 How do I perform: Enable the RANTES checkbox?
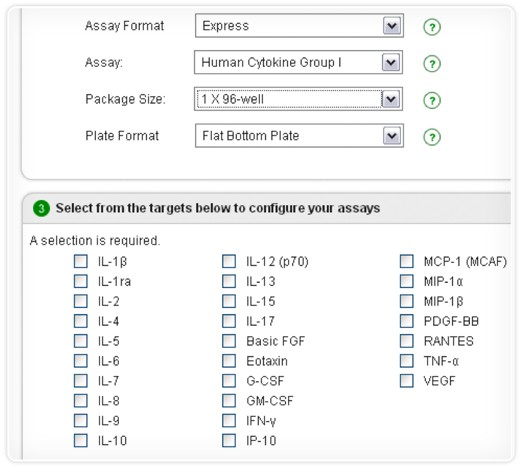[407, 341]
